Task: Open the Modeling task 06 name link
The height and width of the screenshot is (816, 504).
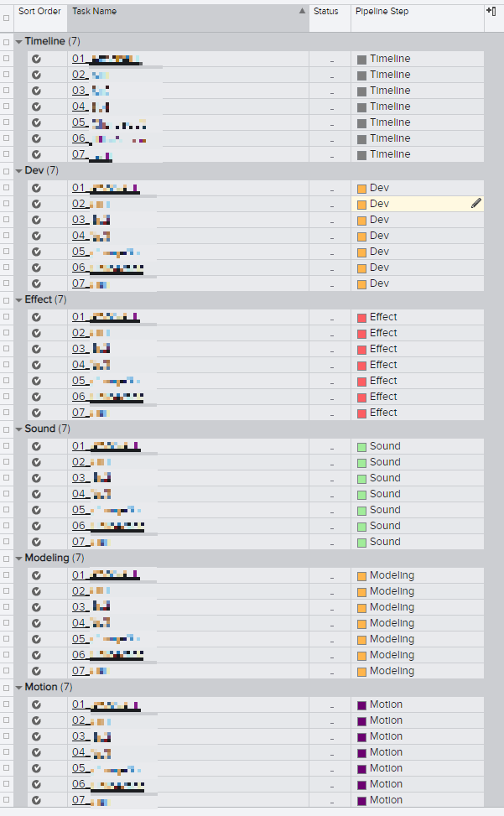Action: point(107,655)
